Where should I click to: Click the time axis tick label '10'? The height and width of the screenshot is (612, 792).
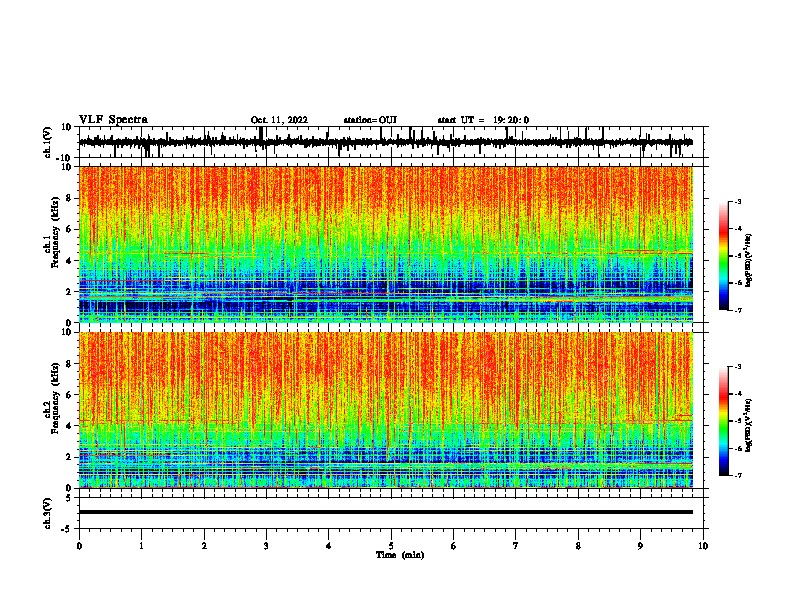(x=703, y=546)
